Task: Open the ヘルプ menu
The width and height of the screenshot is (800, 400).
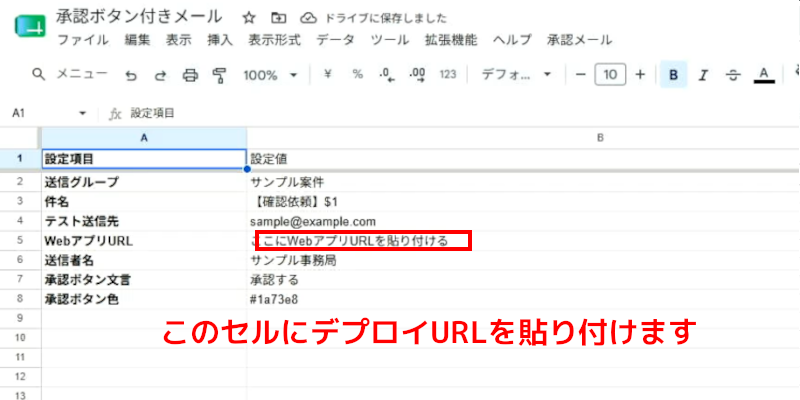Action: (512, 40)
